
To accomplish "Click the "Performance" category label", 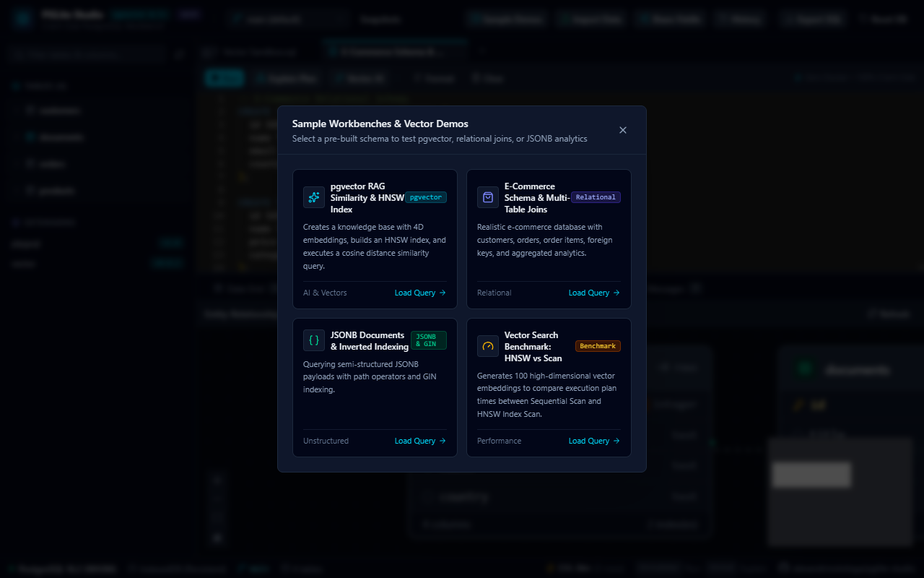I will [499, 441].
